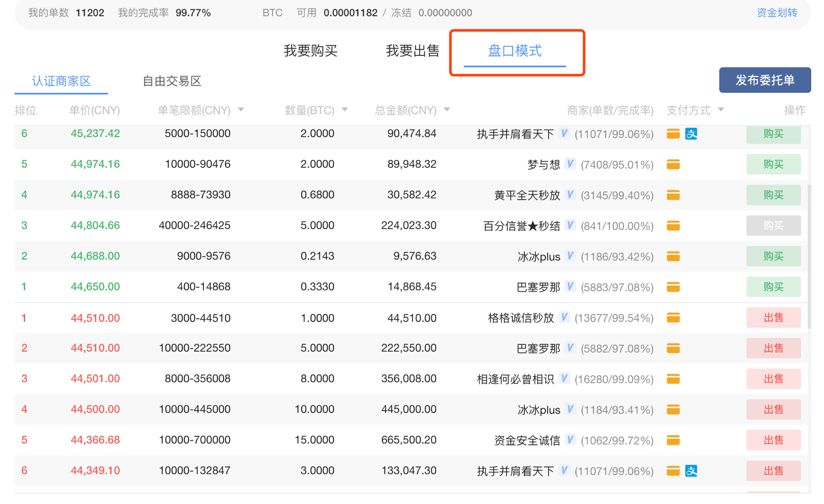Click 出售 for 格格诚信秒放 order
This screenshot has width=824, height=504.
pos(773,318)
